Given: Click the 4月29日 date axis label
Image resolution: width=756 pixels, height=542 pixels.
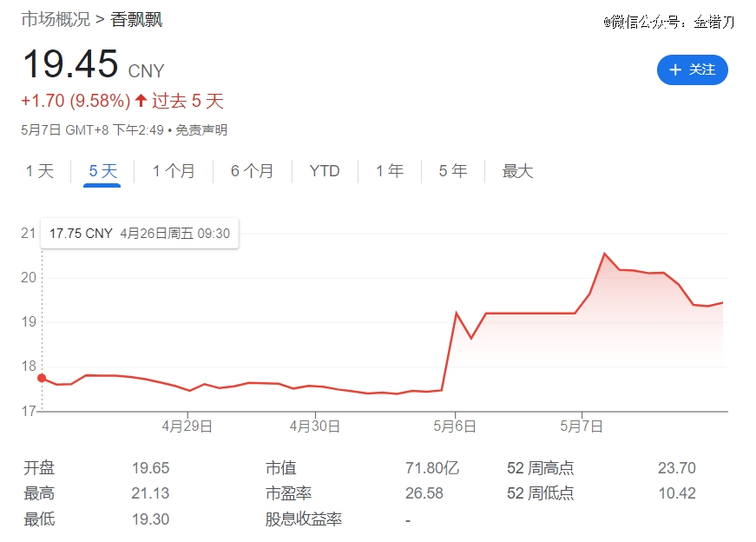Looking at the screenshot, I should (187, 426).
